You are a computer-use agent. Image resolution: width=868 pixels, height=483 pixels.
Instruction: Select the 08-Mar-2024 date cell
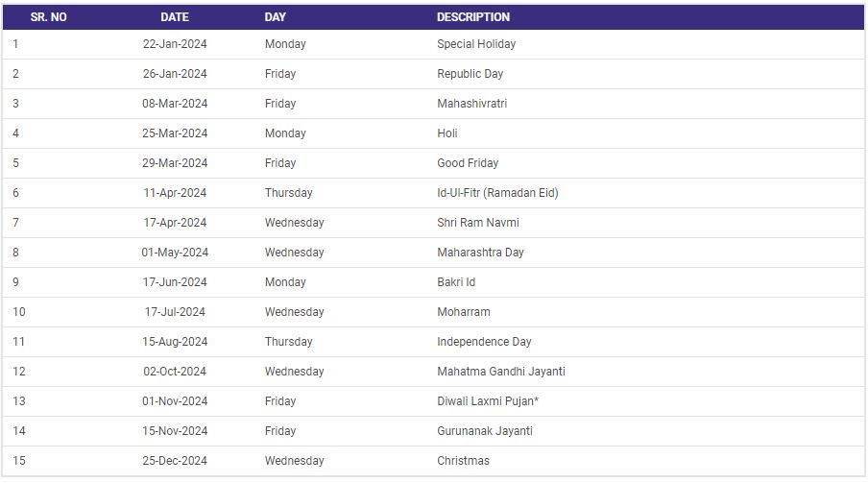175,104
